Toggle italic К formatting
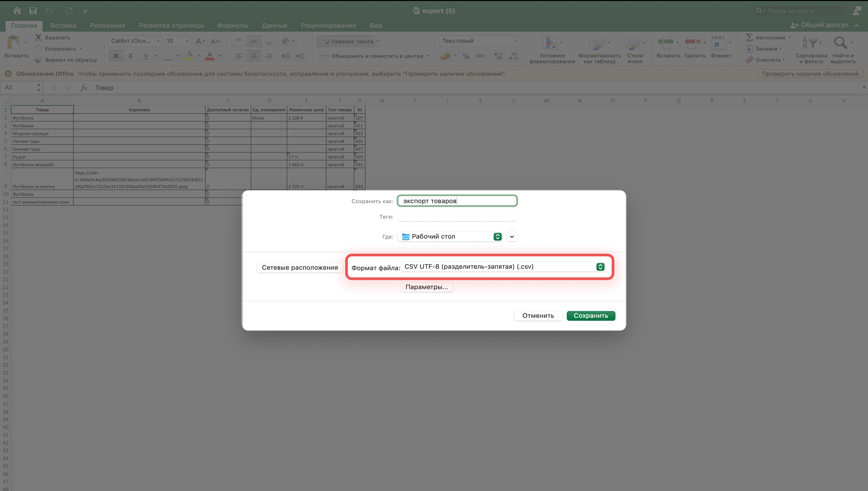The width and height of the screenshot is (868, 491). pos(131,56)
